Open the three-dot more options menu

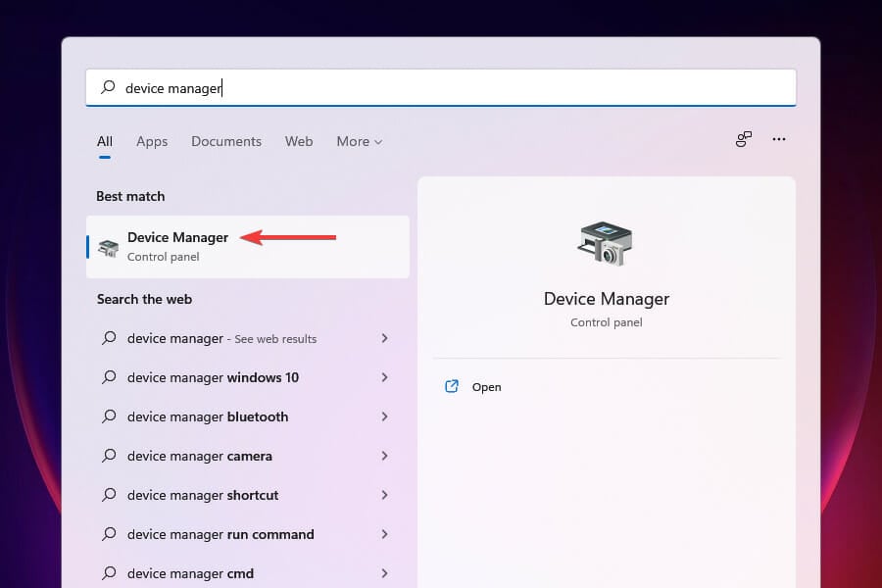coord(779,140)
